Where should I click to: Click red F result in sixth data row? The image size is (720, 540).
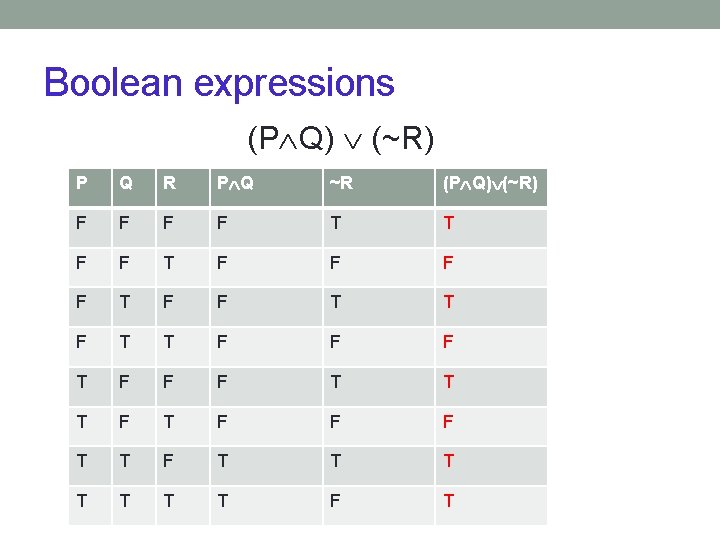point(448,423)
